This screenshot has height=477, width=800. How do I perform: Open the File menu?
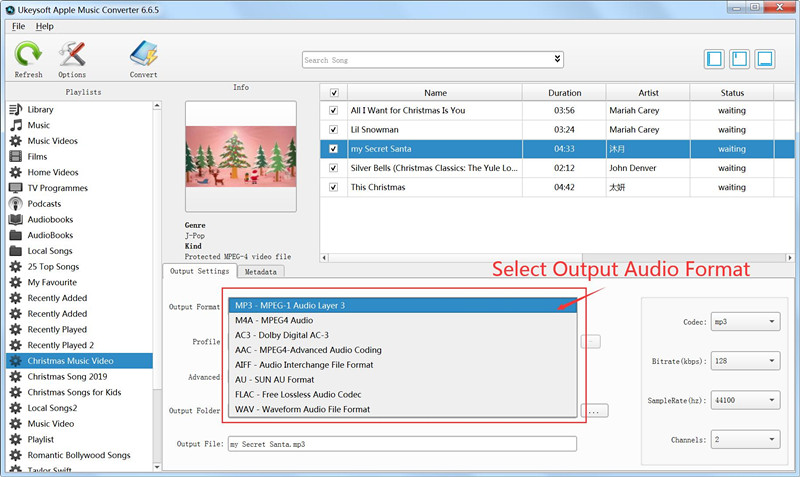click(18, 26)
